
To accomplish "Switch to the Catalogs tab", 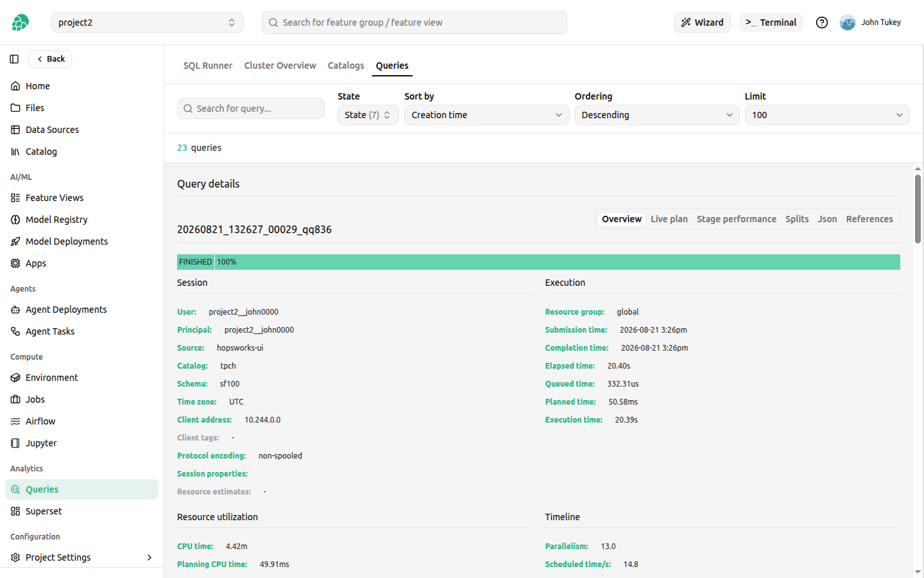I will point(346,66).
